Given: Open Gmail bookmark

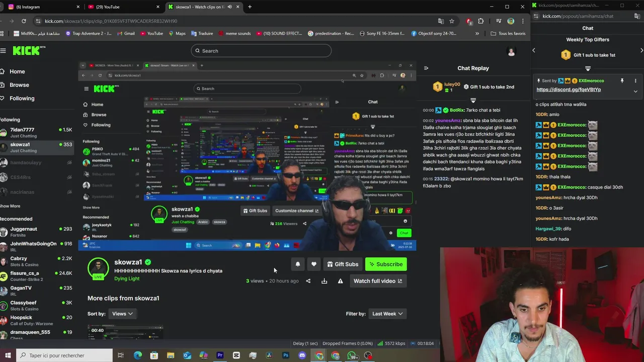Looking at the screenshot, I should pos(125,34).
